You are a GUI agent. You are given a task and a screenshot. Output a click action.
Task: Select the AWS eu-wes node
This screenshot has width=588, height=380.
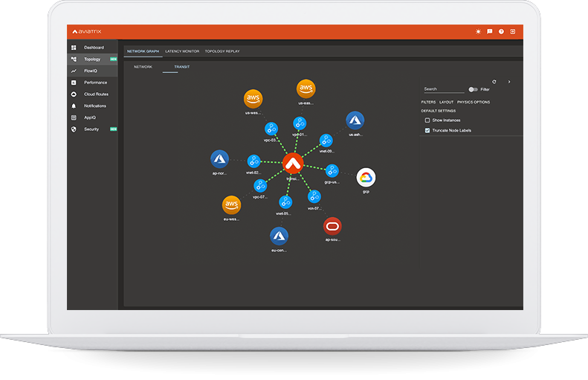click(231, 205)
